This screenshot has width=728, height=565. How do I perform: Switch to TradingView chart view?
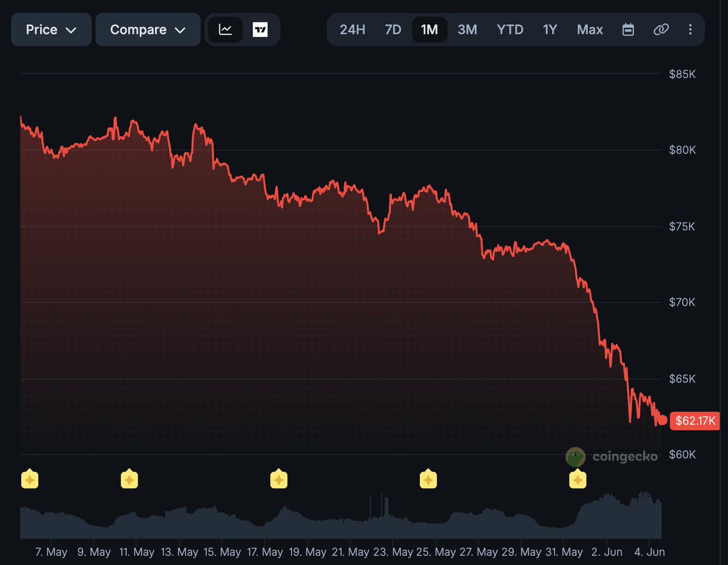tap(260, 30)
